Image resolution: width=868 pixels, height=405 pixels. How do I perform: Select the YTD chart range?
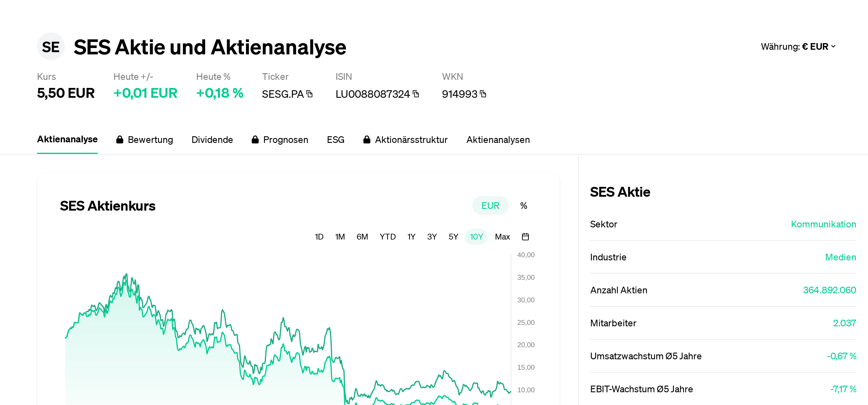coord(387,237)
